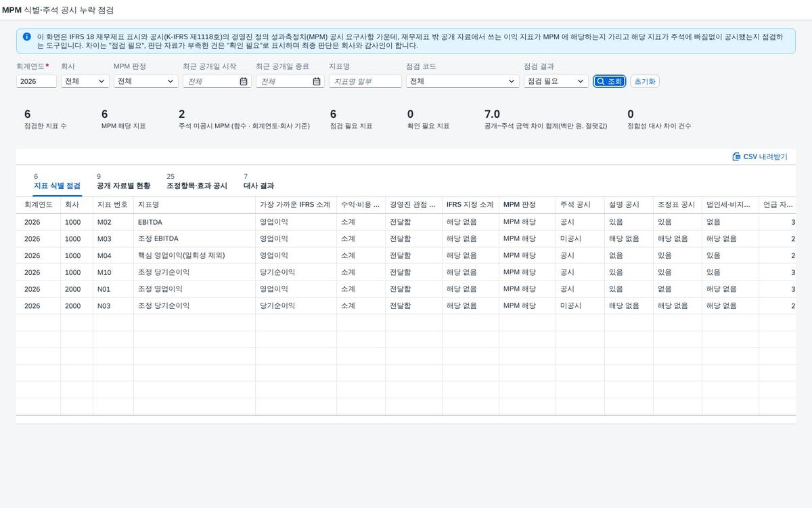This screenshot has width=812, height=508.
Task: Run the search with the 조회 button
Action: (x=610, y=81)
